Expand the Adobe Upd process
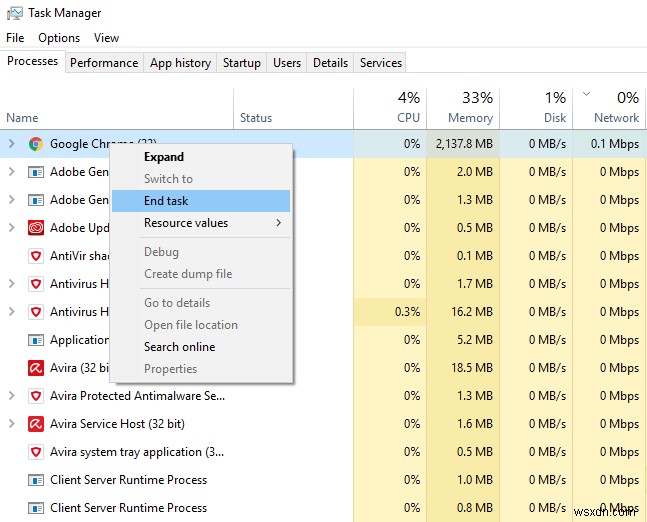This screenshot has width=647, height=522. click(x=12, y=228)
